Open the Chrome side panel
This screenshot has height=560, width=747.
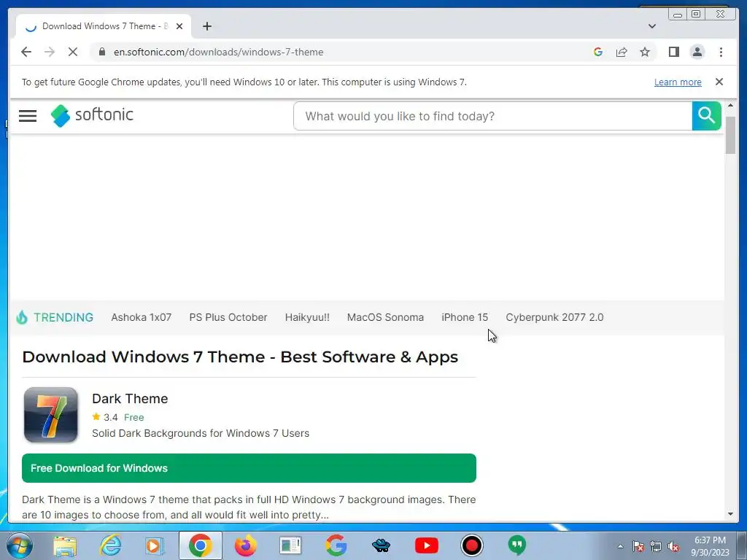tap(673, 52)
